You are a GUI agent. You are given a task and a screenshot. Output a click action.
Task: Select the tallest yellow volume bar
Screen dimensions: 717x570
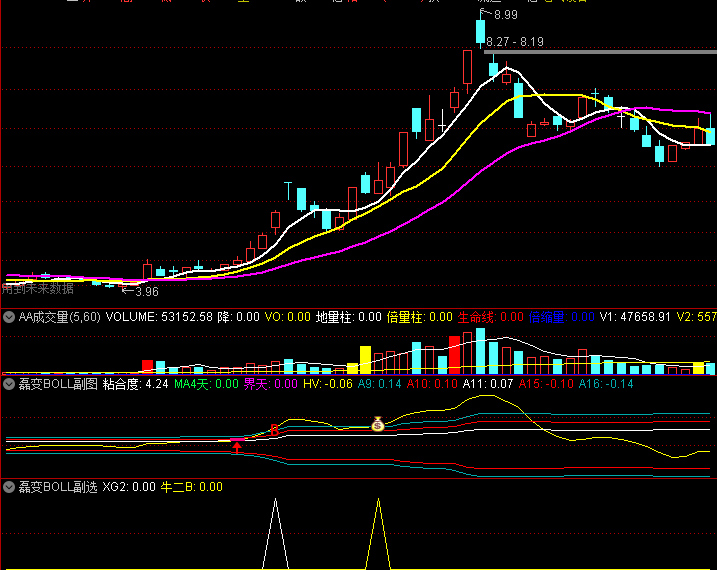(x=365, y=360)
